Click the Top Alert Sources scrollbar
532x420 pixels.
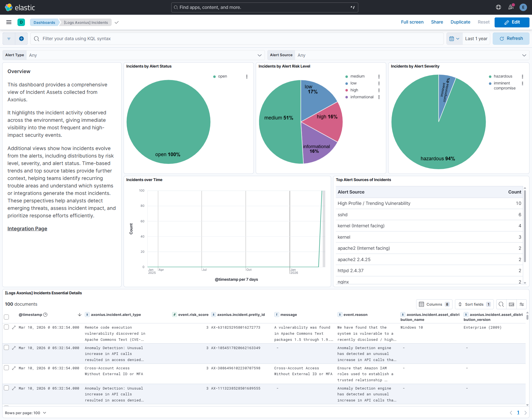point(525,226)
